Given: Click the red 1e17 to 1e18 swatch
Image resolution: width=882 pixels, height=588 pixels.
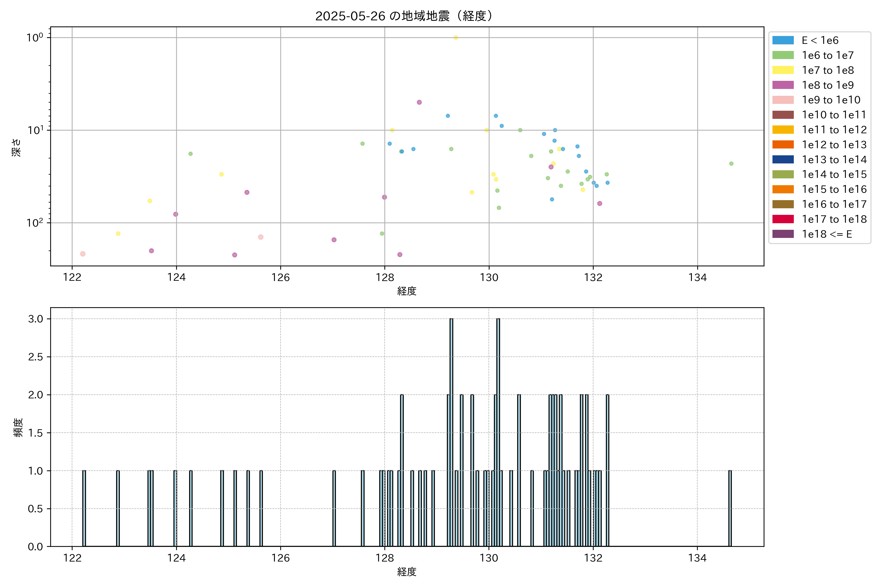Looking at the screenshot, I should point(783,219).
